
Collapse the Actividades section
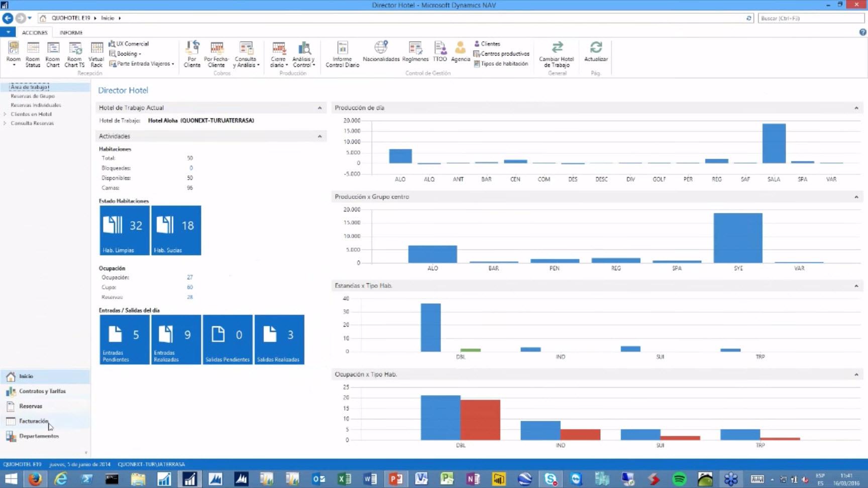[x=320, y=137]
